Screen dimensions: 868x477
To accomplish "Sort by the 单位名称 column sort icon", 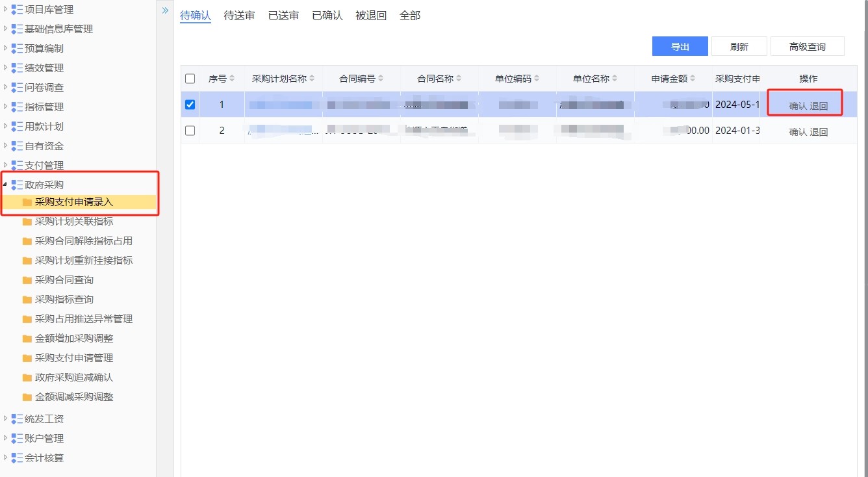I will [615, 79].
